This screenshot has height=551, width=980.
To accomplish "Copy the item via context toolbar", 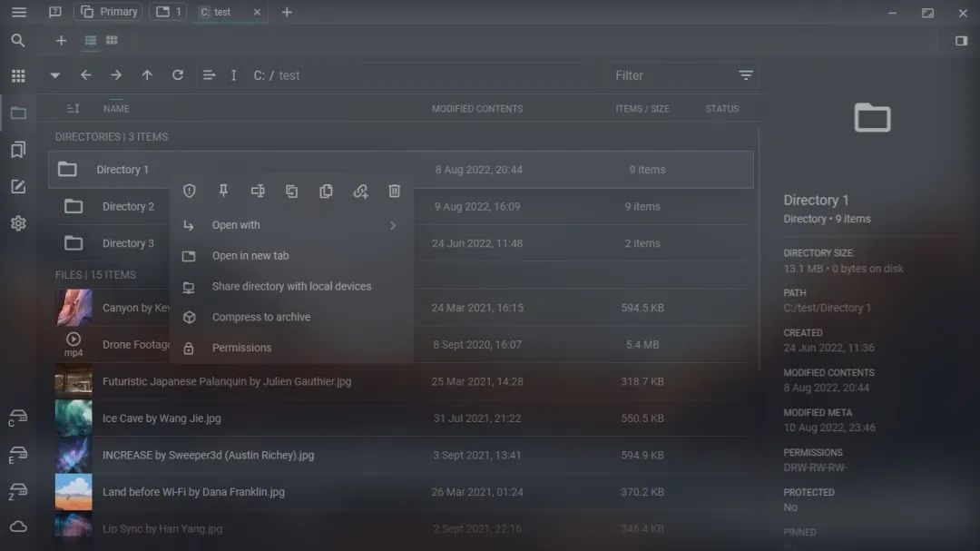I will click(x=326, y=191).
